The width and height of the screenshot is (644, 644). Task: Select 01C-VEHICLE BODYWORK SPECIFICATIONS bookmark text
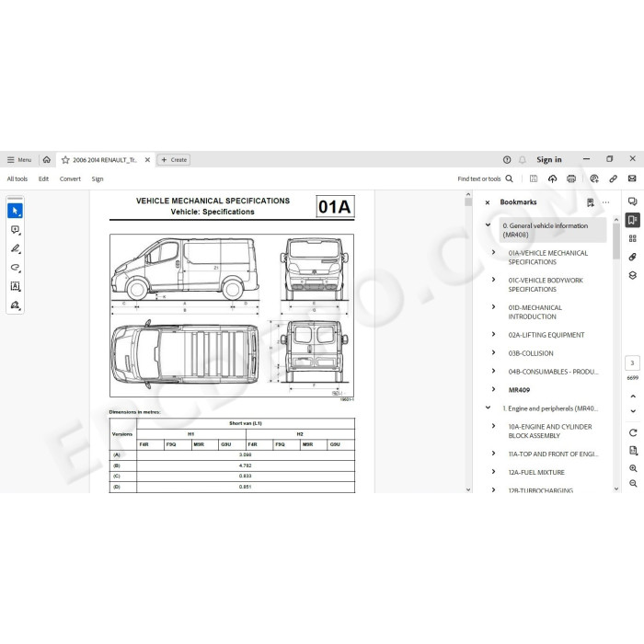pyautogui.click(x=546, y=284)
